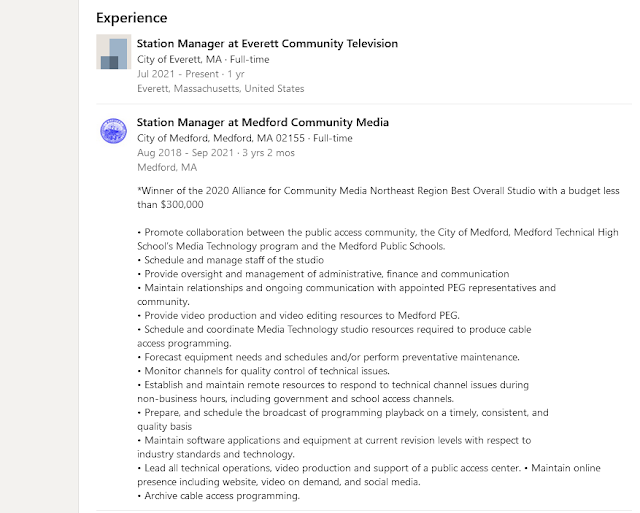The height and width of the screenshot is (513, 640).
Task: Open the City of Medford seal logo
Action: click(x=113, y=131)
